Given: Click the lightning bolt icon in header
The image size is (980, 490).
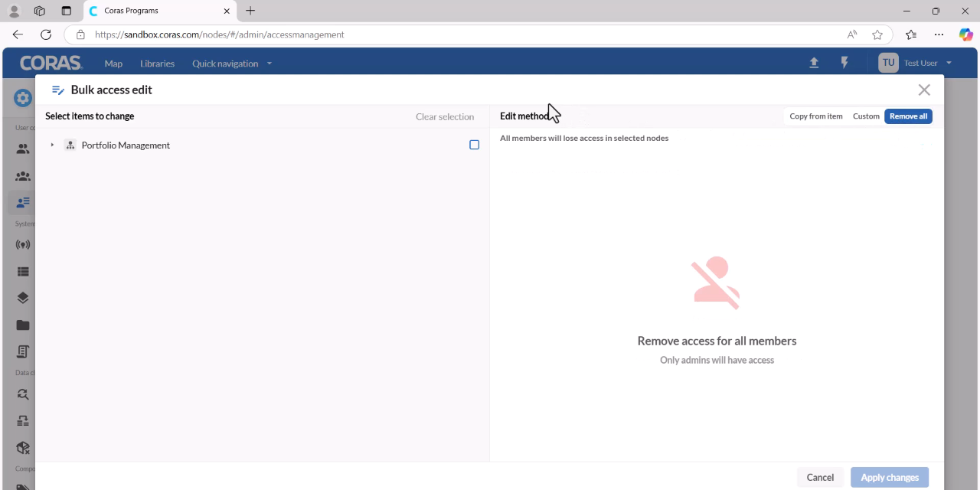Looking at the screenshot, I should pyautogui.click(x=844, y=63).
